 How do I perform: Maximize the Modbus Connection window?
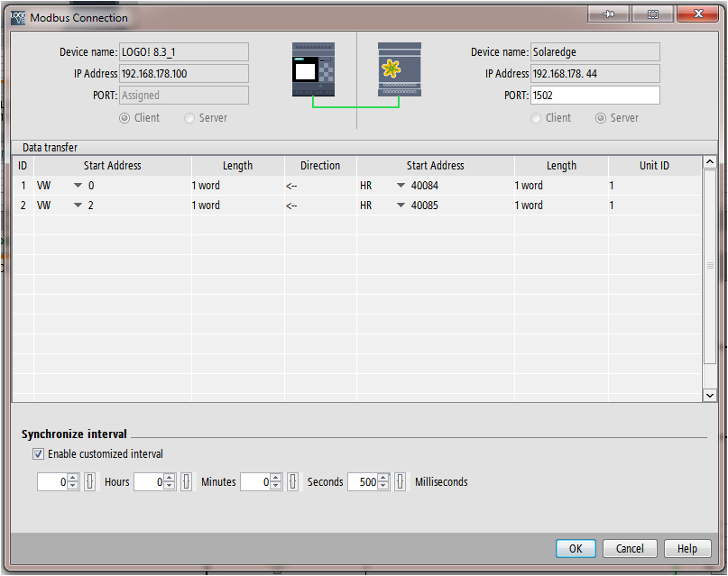(x=653, y=14)
